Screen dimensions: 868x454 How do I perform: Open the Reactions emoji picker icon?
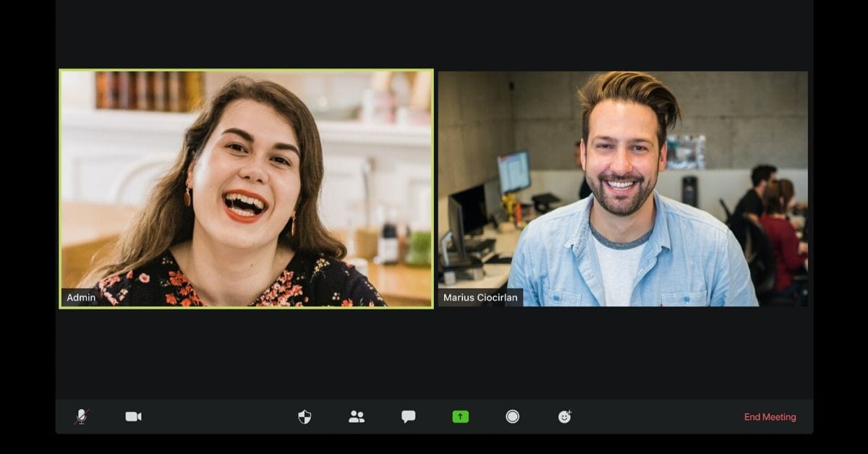click(x=565, y=416)
